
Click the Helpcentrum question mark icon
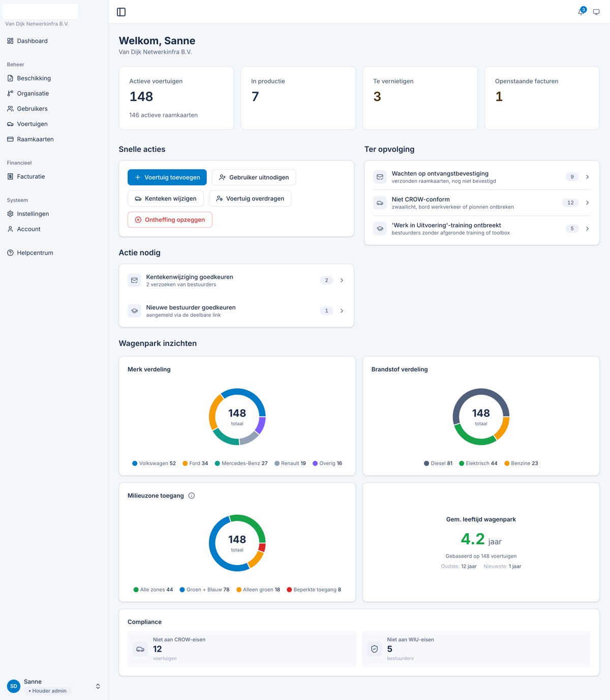[10, 253]
